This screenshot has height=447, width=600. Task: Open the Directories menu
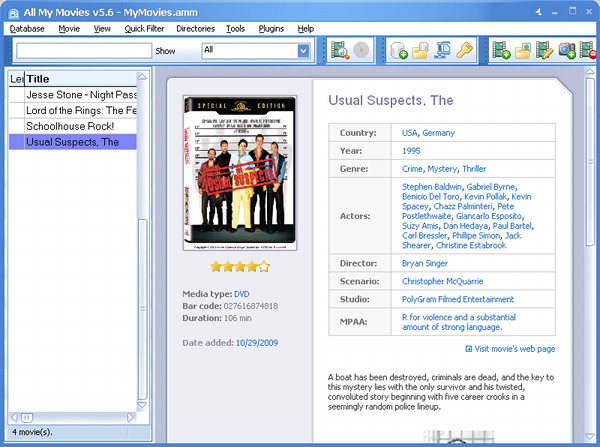pos(196,29)
